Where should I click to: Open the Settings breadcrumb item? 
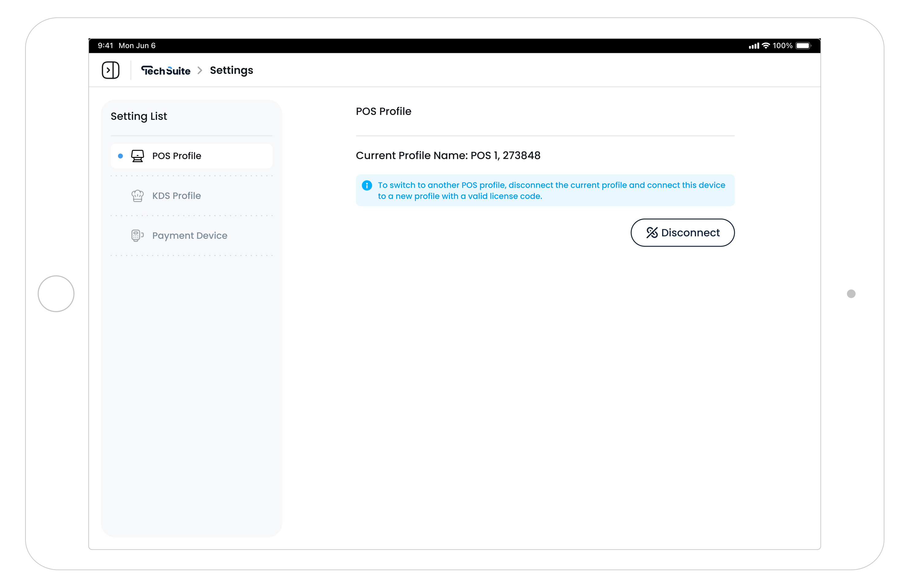231,70
